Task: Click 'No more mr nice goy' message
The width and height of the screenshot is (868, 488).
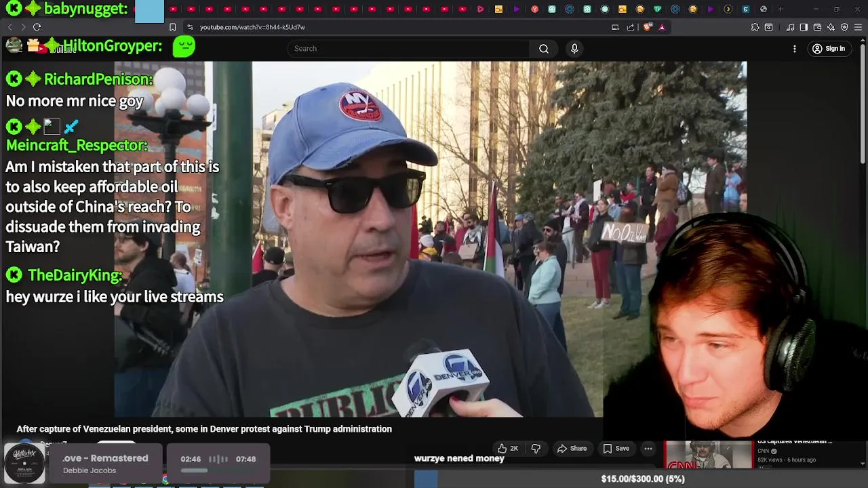Action: [75, 101]
